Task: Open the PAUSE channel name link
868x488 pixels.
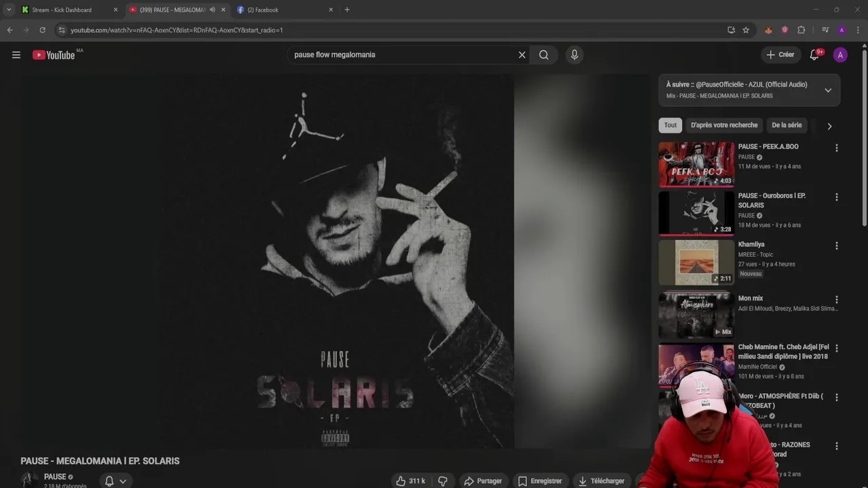Action: pos(55,477)
